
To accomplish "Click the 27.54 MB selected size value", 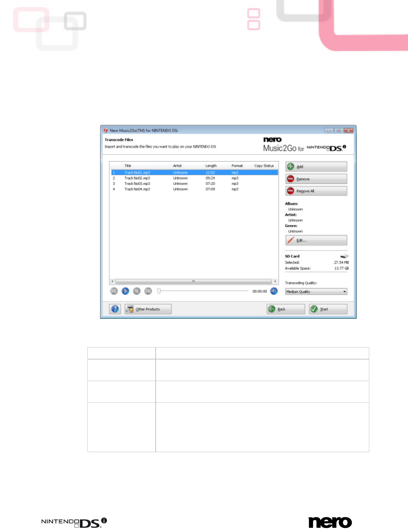I will tap(341, 262).
